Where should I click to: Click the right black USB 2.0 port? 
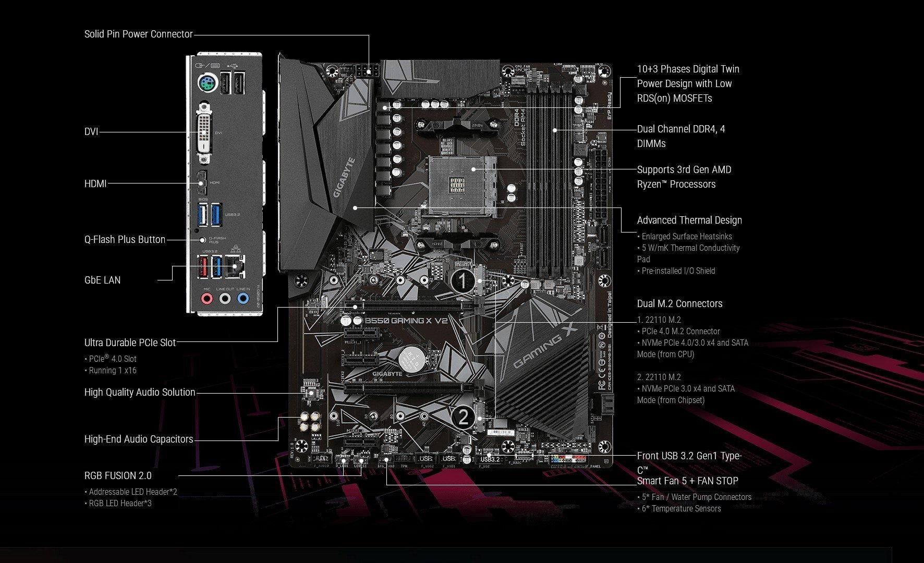[239, 82]
